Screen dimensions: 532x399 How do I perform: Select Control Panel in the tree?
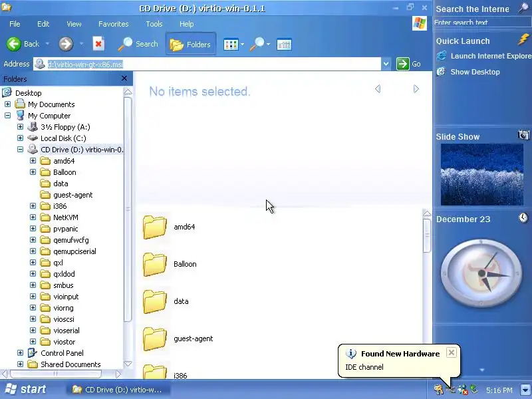62,353
